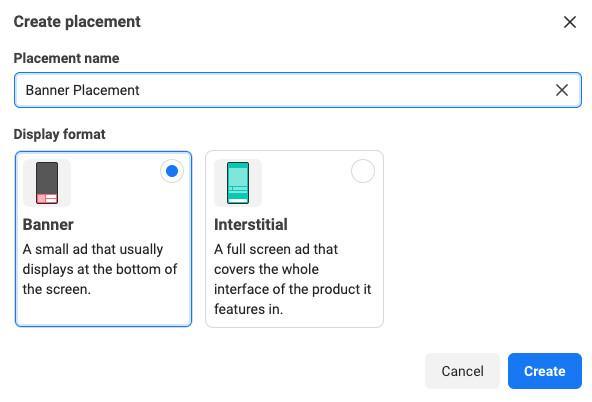The image size is (592, 402).
Task: Click the red ad strip on Banner illustration
Action: (47, 199)
